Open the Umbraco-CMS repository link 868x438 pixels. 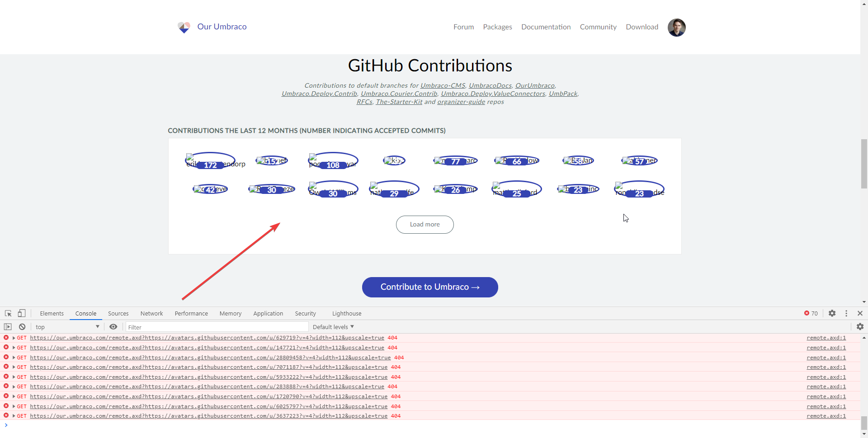(x=442, y=85)
